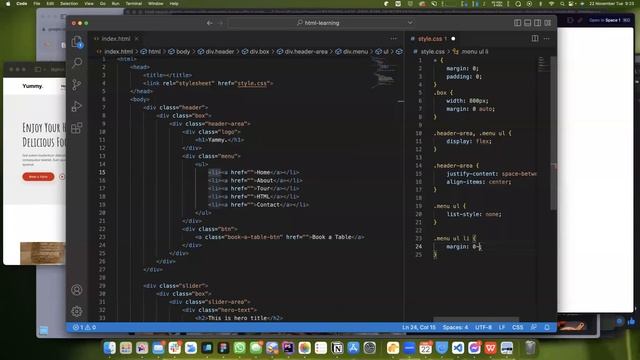The height and width of the screenshot is (360, 640).
Task: Click the 'list-style: none;' line
Action: [x=473, y=214]
